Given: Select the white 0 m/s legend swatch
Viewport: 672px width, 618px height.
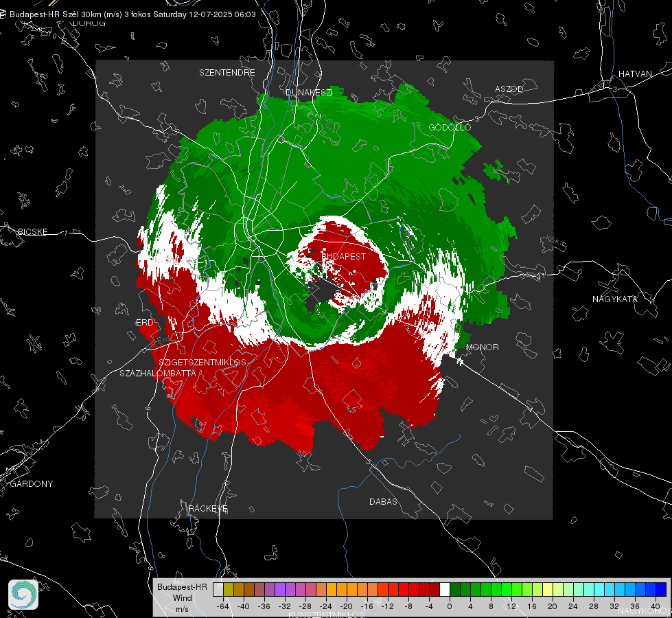Looking at the screenshot, I should point(445,589).
